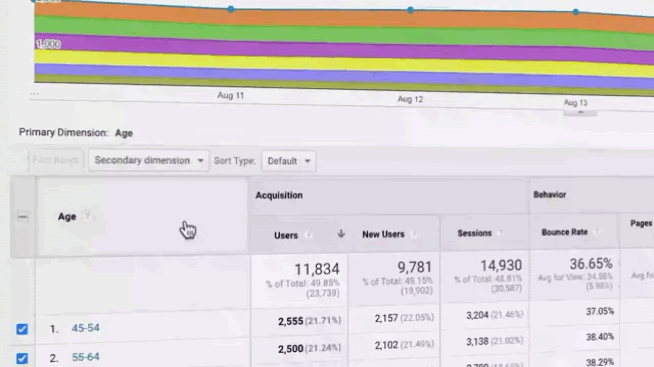Image resolution: width=654 pixels, height=367 pixels.
Task: Click the 11,834 total users figure
Action: [317, 269]
